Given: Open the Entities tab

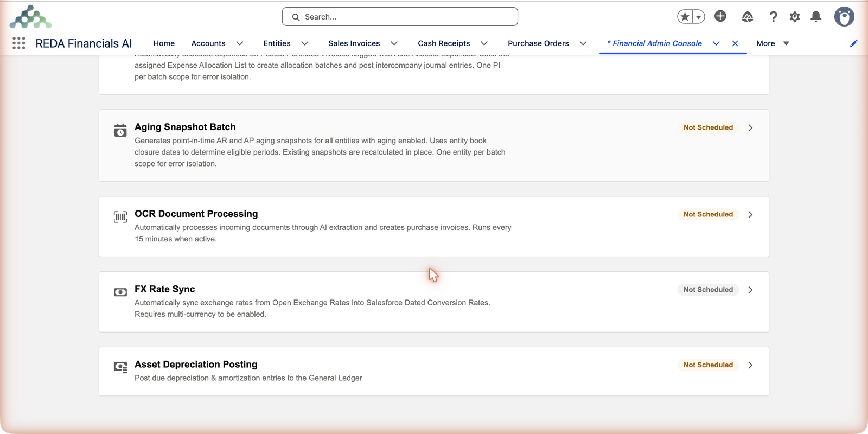Looking at the screenshot, I should point(277,43).
